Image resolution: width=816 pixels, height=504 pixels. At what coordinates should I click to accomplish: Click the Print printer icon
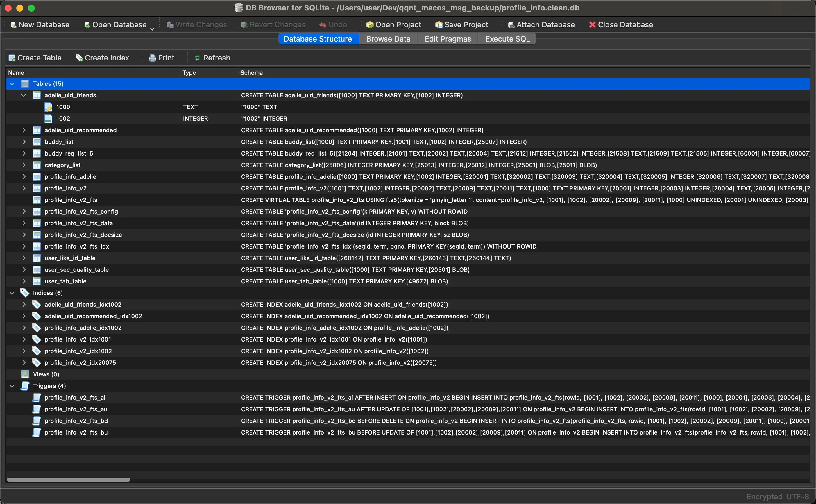[x=152, y=58]
